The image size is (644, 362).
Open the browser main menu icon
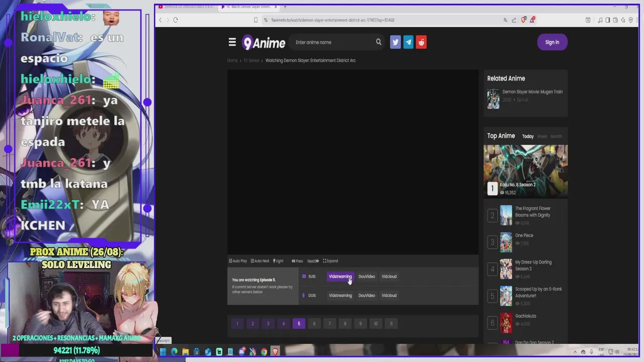point(637,20)
